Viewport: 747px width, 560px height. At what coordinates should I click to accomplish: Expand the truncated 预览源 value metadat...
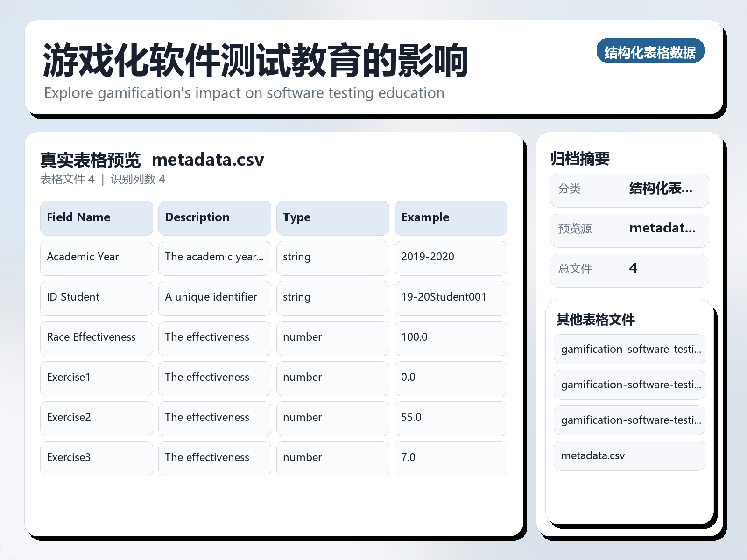click(663, 229)
